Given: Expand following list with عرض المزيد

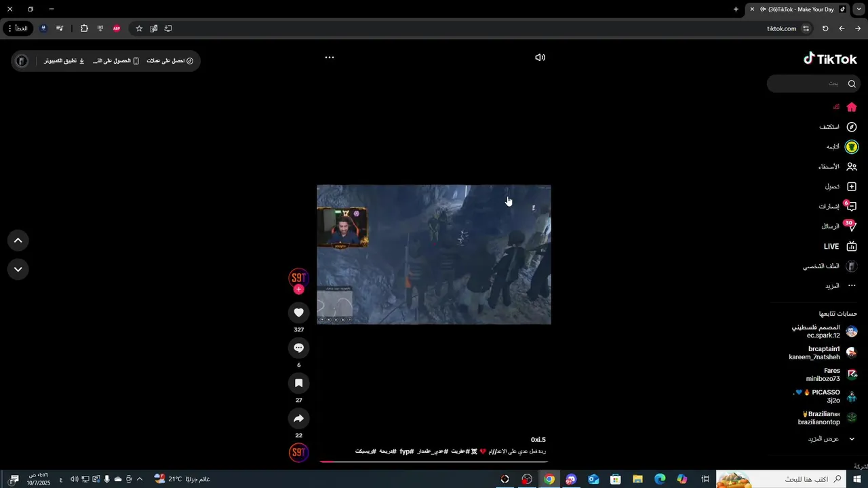Looking at the screenshot, I should [831, 439].
